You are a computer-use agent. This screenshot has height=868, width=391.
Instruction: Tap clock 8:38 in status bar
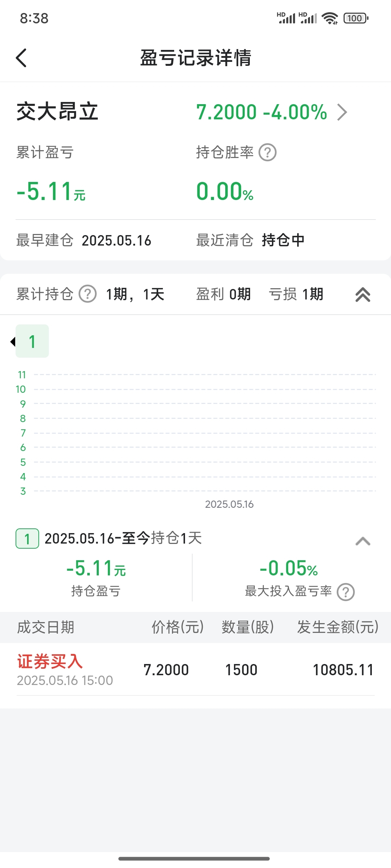(x=34, y=18)
